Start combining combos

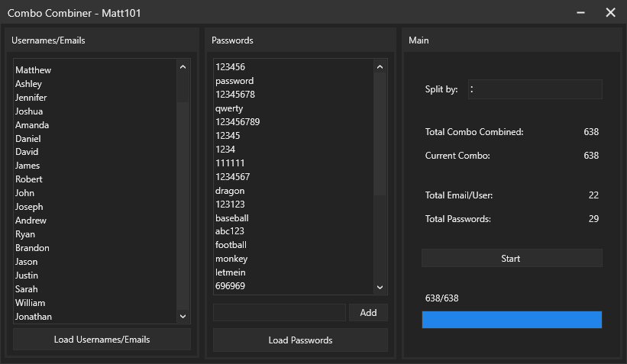click(x=511, y=259)
